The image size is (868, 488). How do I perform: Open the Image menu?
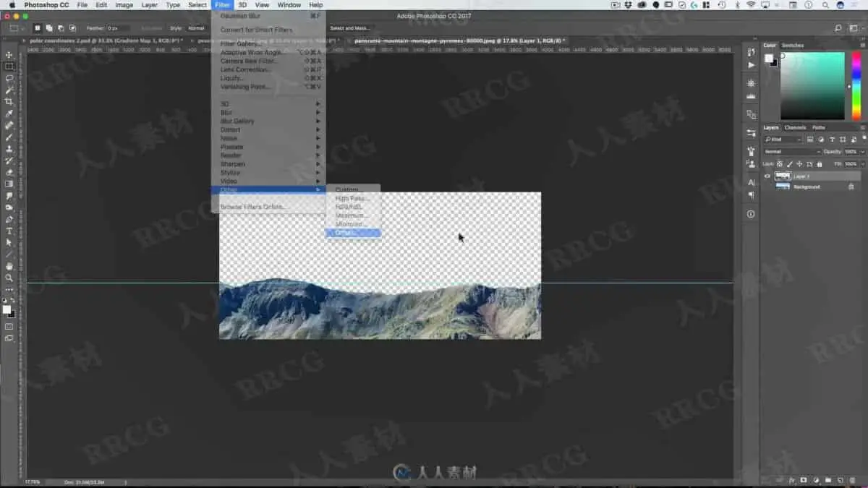(x=124, y=5)
